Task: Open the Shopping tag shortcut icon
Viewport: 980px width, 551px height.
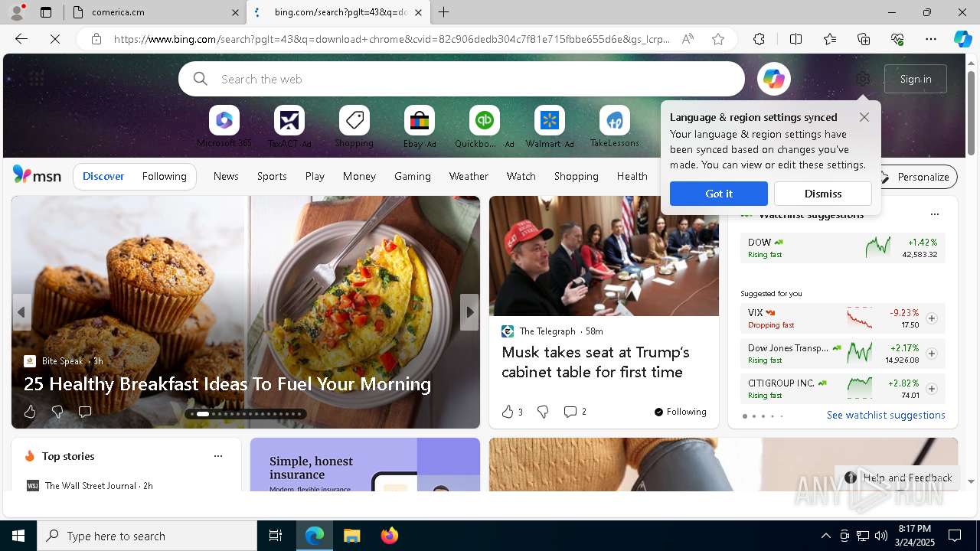Action: point(354,120)
